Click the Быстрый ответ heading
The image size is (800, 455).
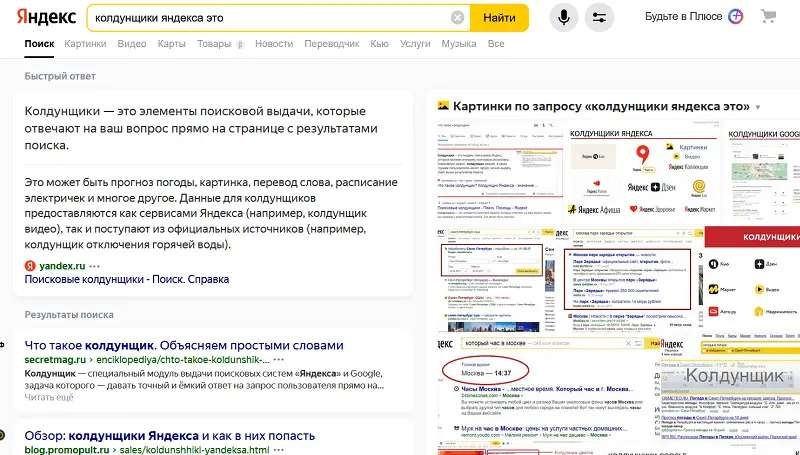[60, 76]
